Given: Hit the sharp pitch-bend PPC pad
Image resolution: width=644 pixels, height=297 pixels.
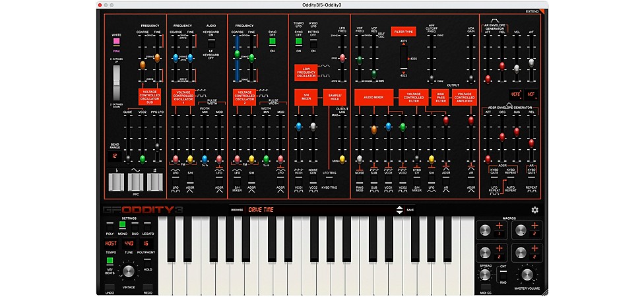Looking at the screenshot, I should click(x=155, y=182).
